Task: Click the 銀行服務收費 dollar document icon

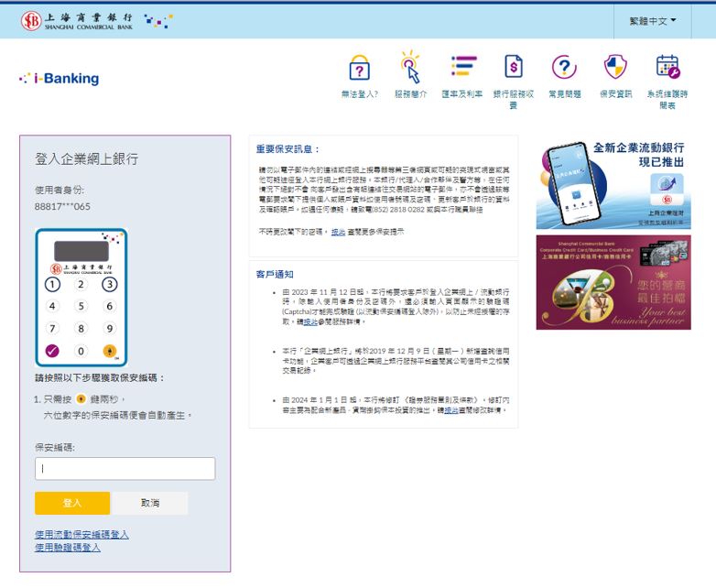Action: [514, 68]
